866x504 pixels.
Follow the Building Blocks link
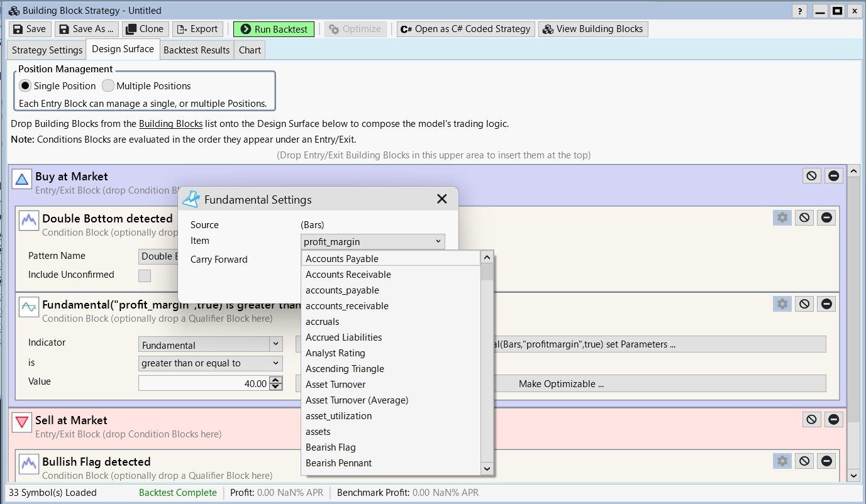click(170, 124)
